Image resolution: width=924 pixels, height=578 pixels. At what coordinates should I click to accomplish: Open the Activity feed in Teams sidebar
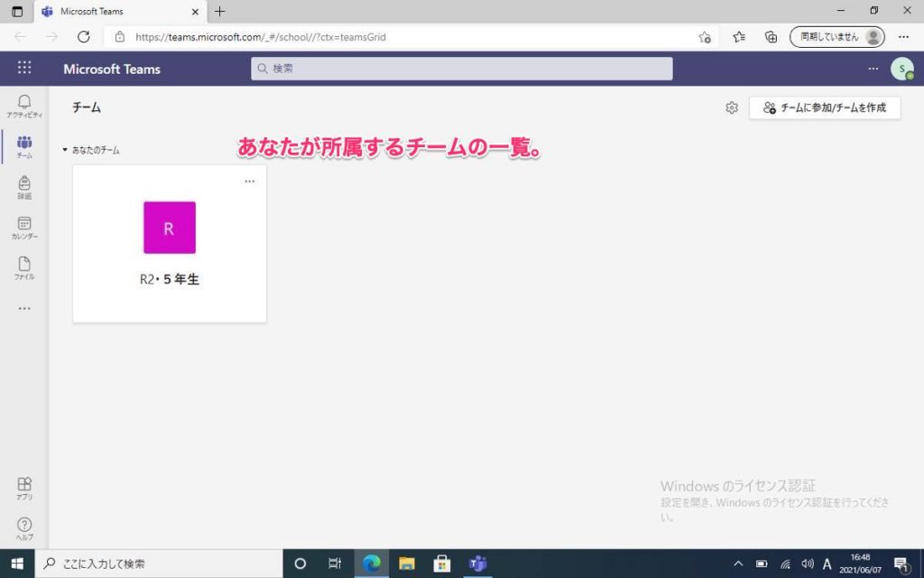(24, 107)
